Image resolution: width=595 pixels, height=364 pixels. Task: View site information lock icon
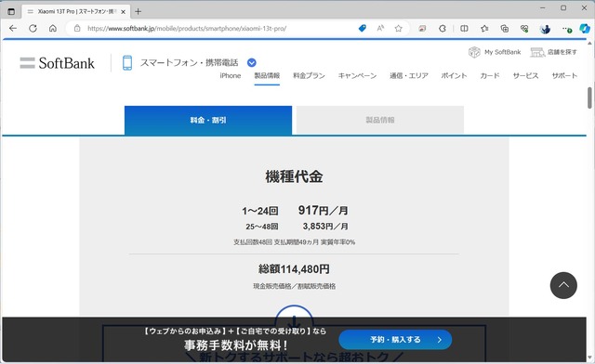click(x=77, y=29)
